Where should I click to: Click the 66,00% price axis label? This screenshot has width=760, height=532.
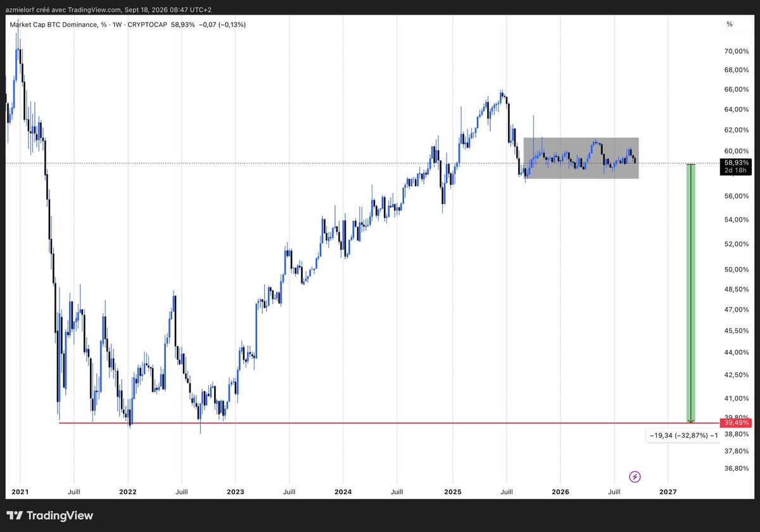(737, 90)
